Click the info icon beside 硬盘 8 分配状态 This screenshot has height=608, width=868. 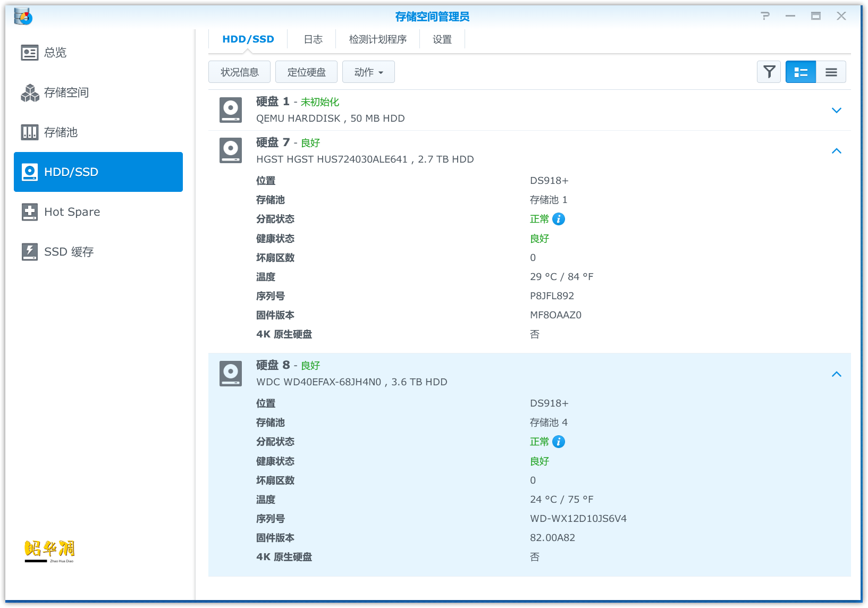coord(559,442)
